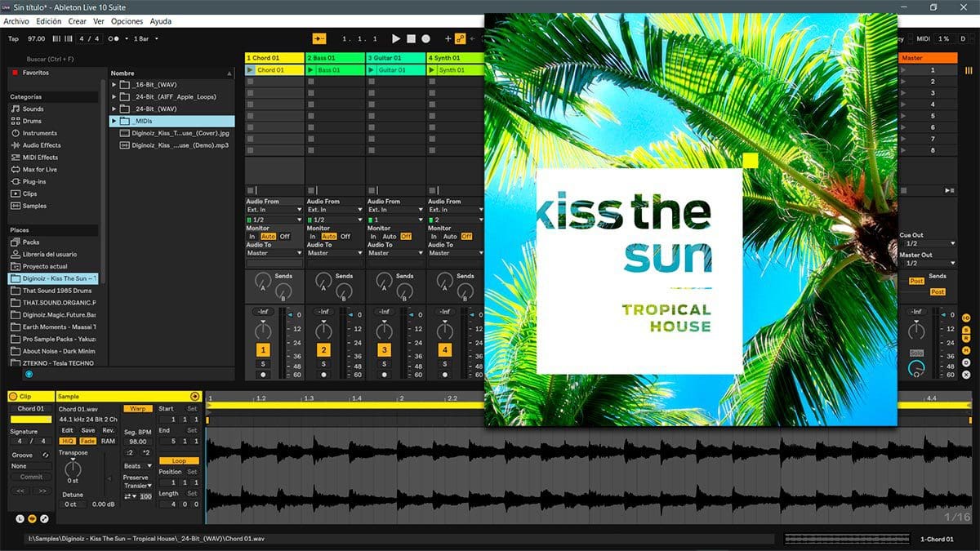Select Diginoiz_Kiss (Demo).mp3 file in browser
This screenshot has width=980, height=551.
click(x=174, y=144)
